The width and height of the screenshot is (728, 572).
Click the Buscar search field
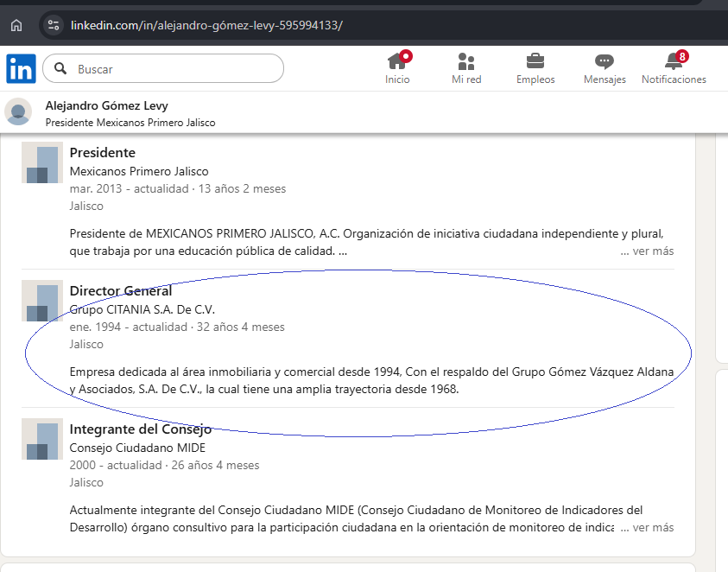(163, 69)
